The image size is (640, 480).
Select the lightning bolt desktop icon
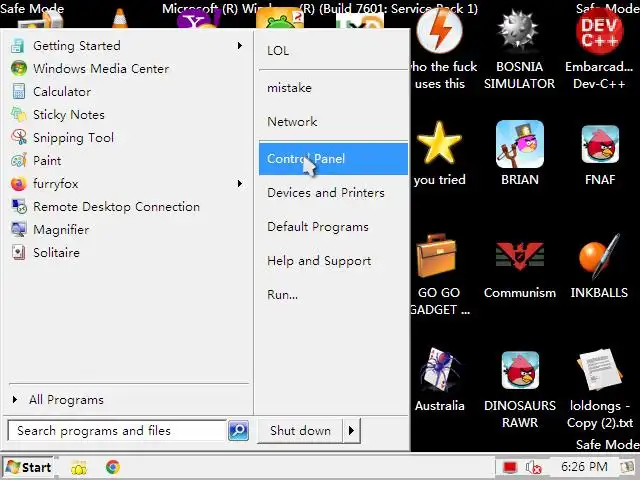[x=439, y=31]
